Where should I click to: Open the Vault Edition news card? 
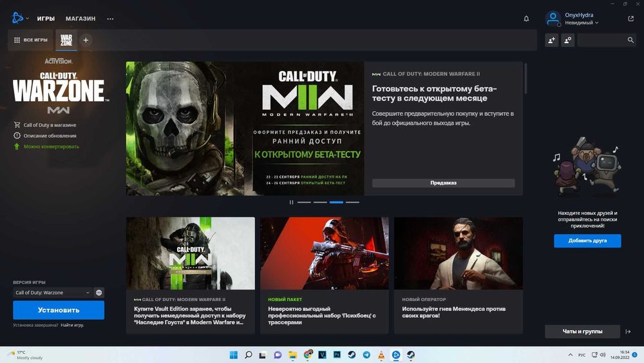click(x=191, y=275)
